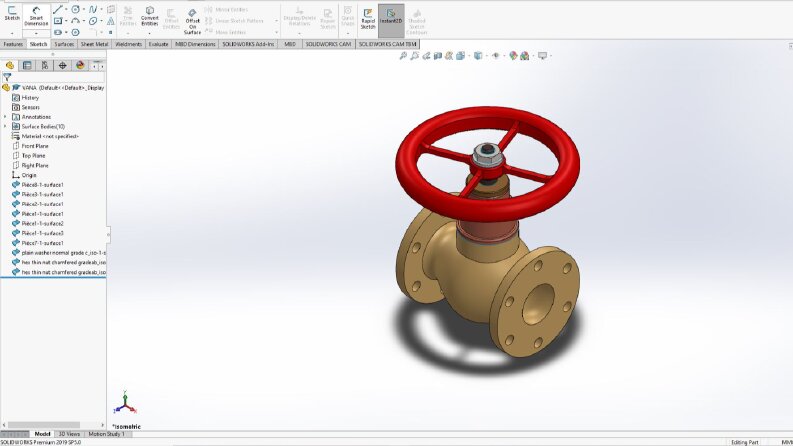This screenshot has width=793, height=446.
Task: Expand the Surface Bodies(10) folder
Action: 6,126
